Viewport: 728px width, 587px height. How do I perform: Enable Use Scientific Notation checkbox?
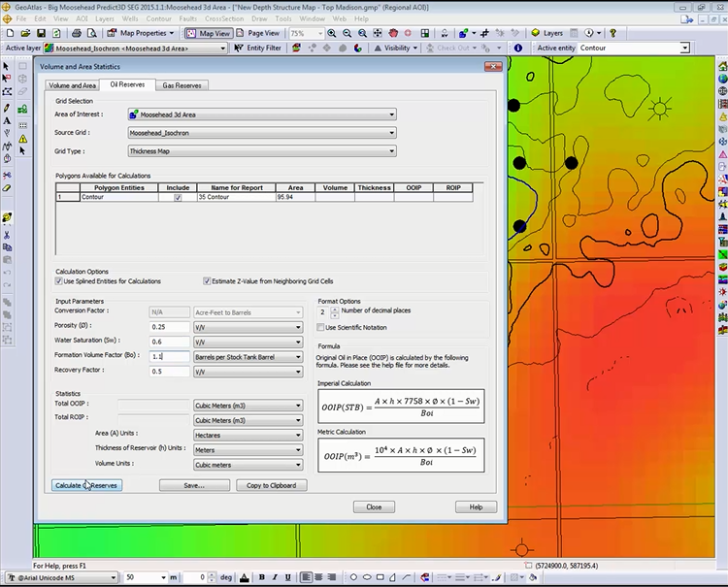(x=320, y=327)
